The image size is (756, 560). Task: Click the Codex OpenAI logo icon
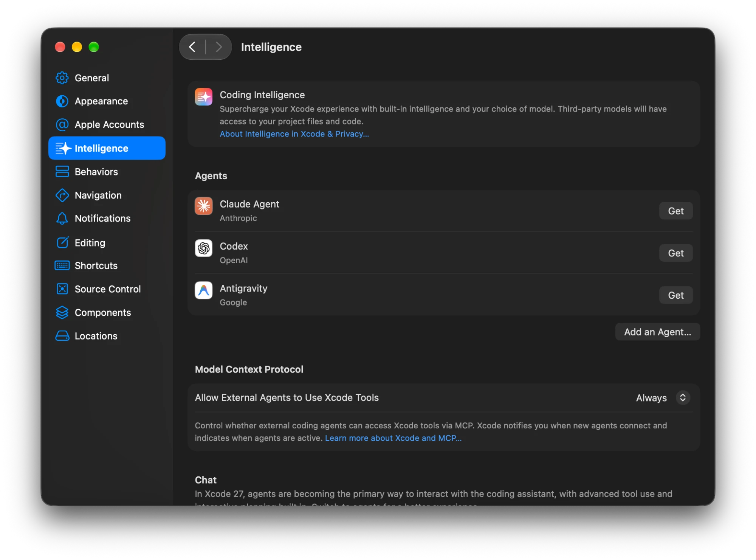204,248
